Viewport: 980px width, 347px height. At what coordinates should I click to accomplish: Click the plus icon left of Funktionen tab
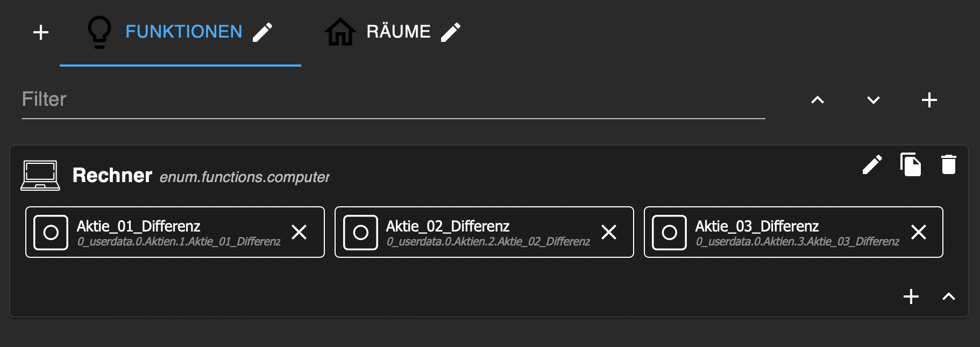(x=41, y=32)
